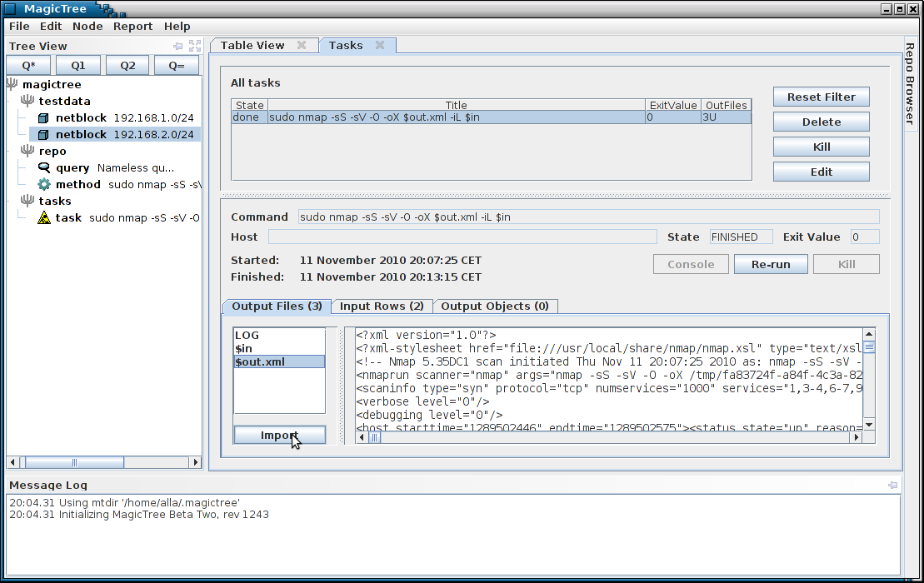Click the netblock 192.168.2.0/24 cube icon
This screenshot has width=924, height=583.
click(43, 134)
